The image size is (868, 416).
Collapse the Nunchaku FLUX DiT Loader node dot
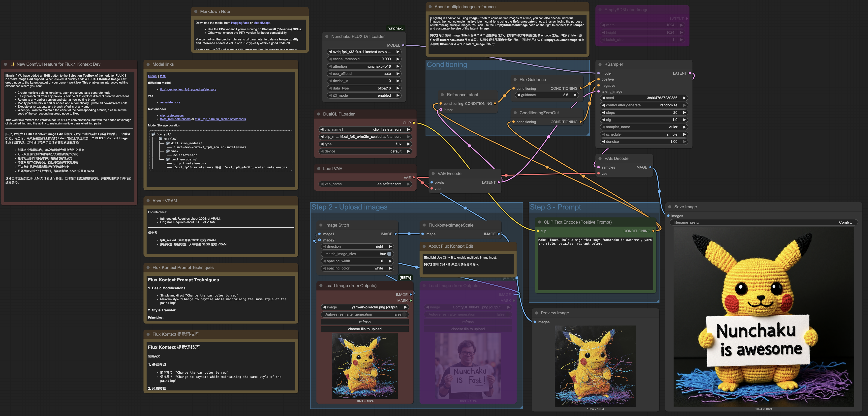point(327,36)
